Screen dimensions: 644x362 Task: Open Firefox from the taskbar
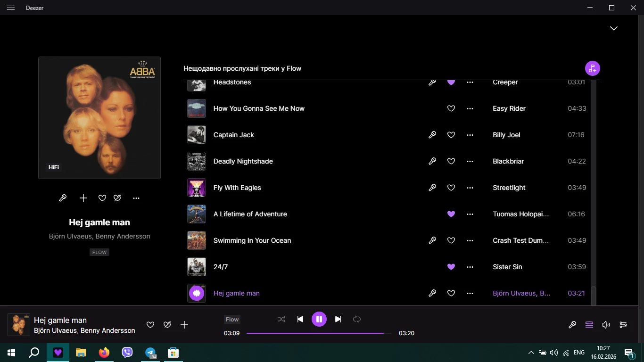point(104,353)
